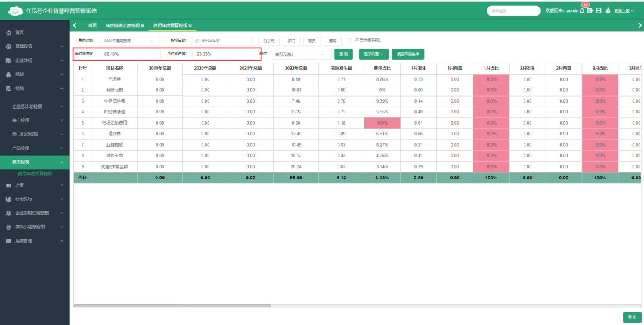This screenshot has height=325, width=644.
Task: Open the 按万元统计 unit dropdown
Action: pos(301,54)
